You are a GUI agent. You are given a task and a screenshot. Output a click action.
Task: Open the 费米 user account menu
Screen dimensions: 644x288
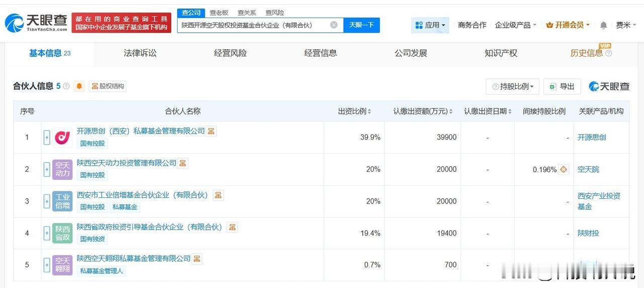[x=626, y=25]
